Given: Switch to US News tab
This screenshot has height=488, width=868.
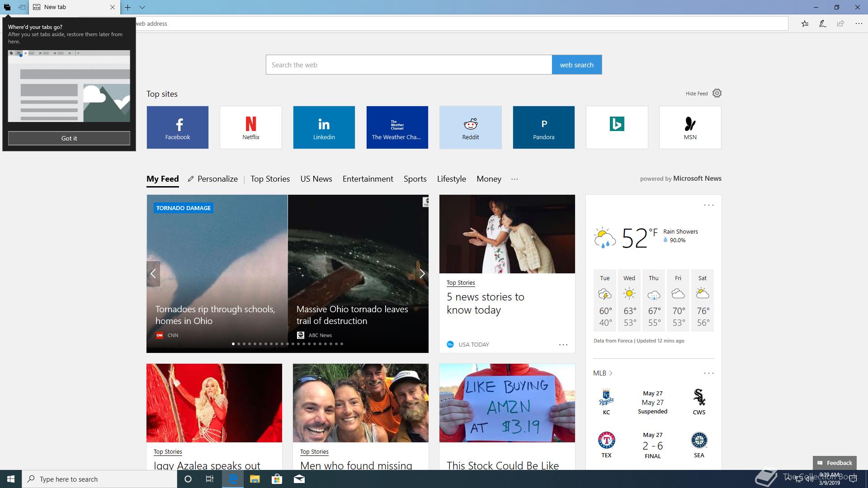Looking at the screenshot, I should click(x=316, y=179).
